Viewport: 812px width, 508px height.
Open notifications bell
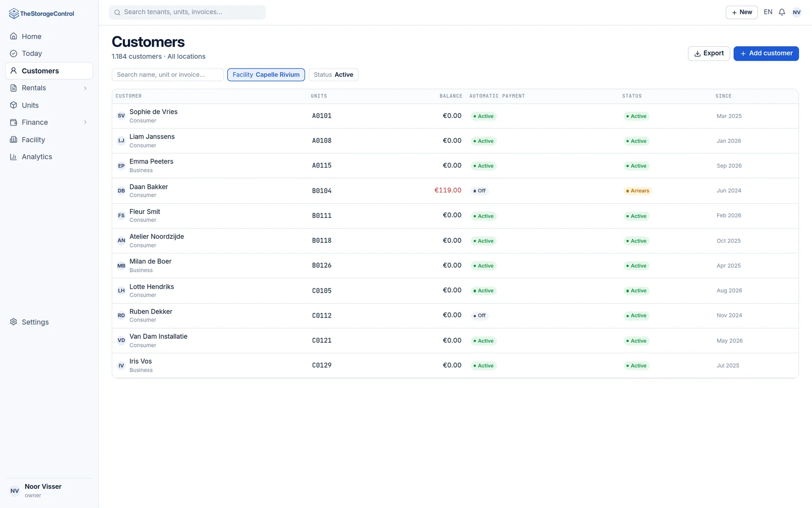[782, 12]
